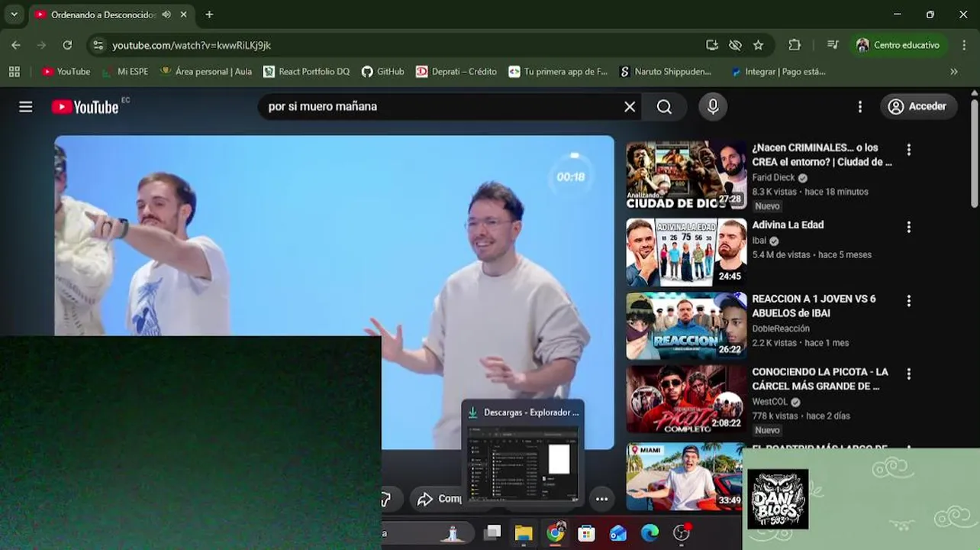
Task: Open the YouTube bookmark
Action: [x=66, y=71]
